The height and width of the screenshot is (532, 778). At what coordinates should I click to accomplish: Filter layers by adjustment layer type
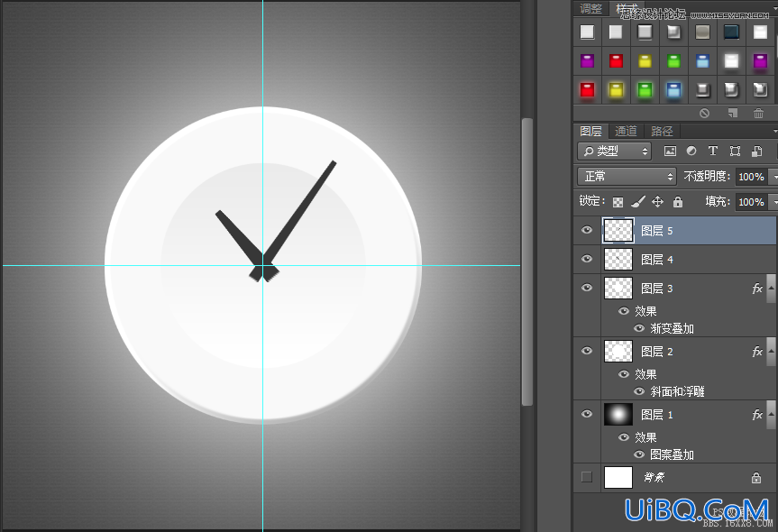click(691, 151)
